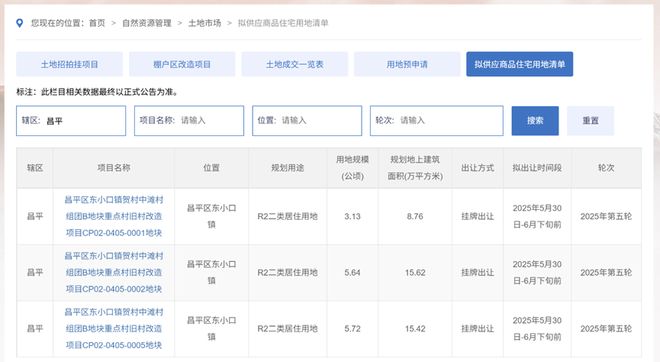Click 规划地上建筑面积 column header
This screenshot has height=362, width=660.
pyautogui.click(x=415, y=168)
